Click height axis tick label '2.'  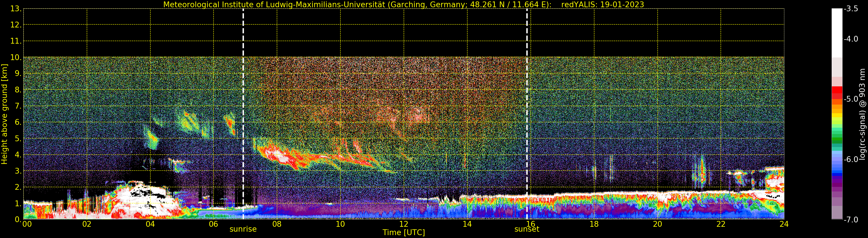coord(18,187)
